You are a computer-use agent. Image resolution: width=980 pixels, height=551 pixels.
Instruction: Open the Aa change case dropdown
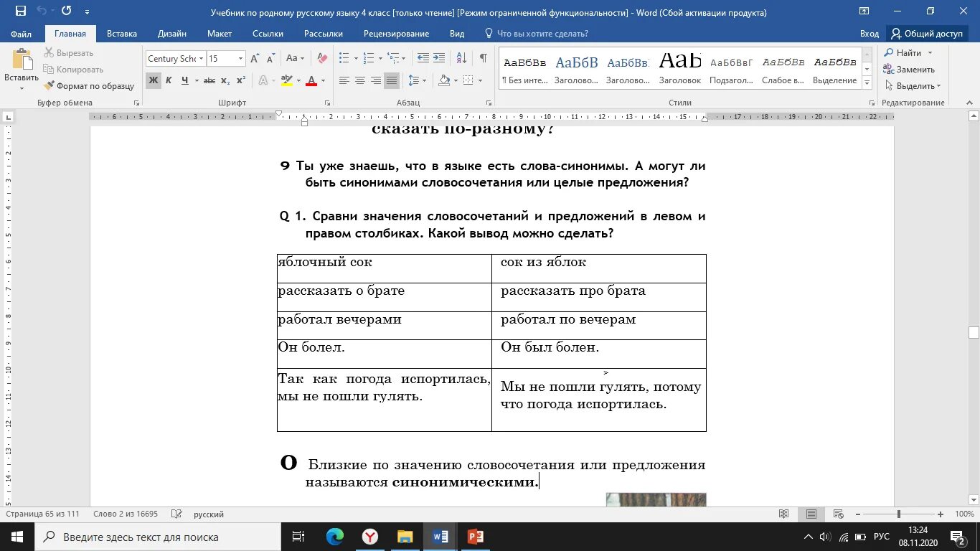(x=295, y=59)
